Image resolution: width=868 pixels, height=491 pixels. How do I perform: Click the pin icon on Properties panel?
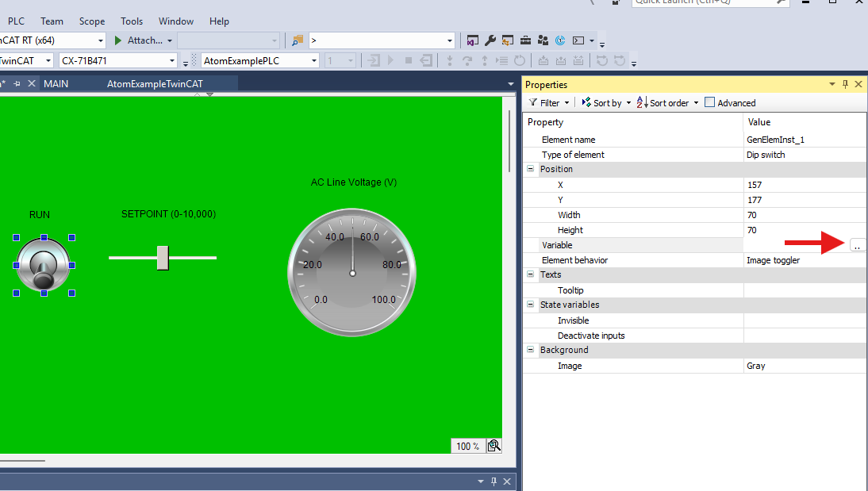pos(844,84)
